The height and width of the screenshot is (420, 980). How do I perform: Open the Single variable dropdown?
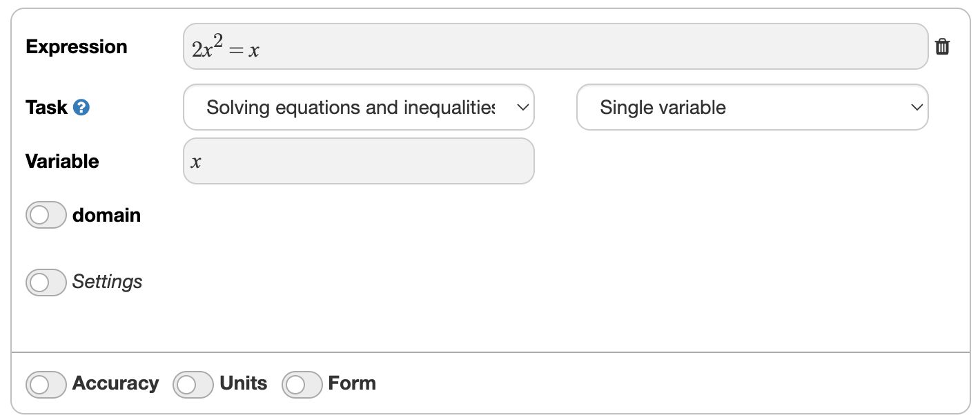pyautogui.click(x=752, y=107)
